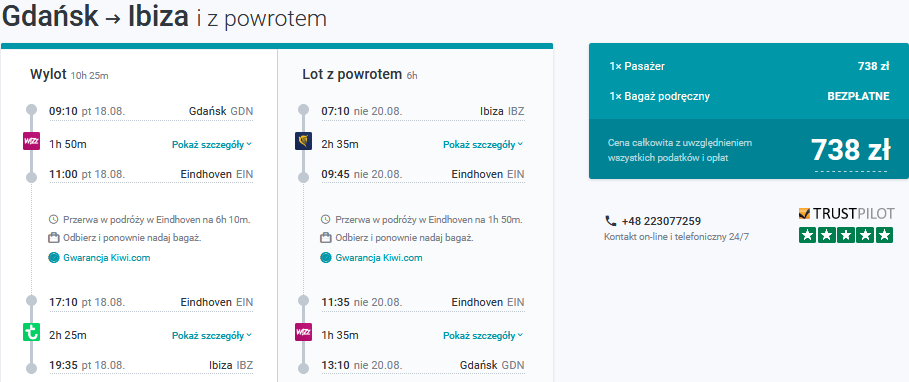Click the Trustpilot five-star rating

pos(846,235)
